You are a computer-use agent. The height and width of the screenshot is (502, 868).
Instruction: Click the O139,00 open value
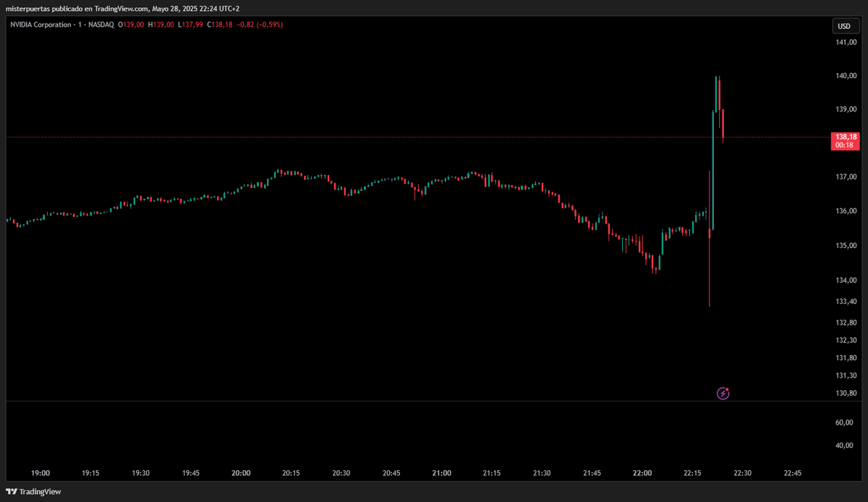tap(131, 25)
